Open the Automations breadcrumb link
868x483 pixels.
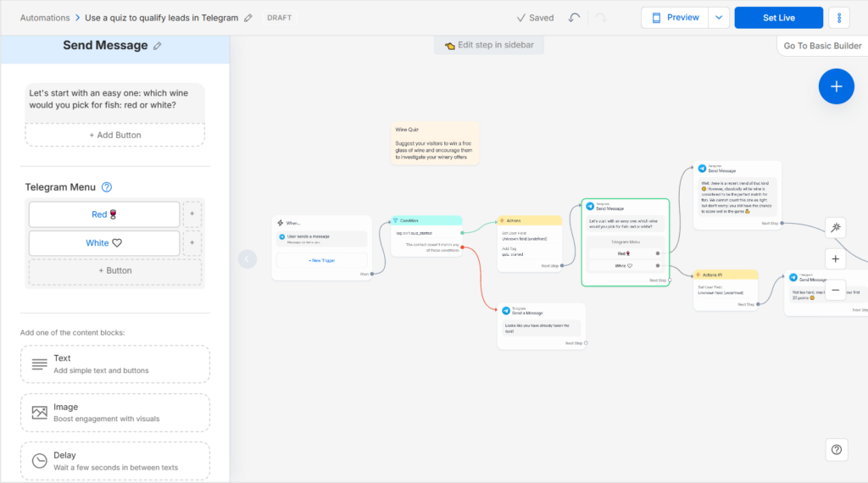pos(45,18)
